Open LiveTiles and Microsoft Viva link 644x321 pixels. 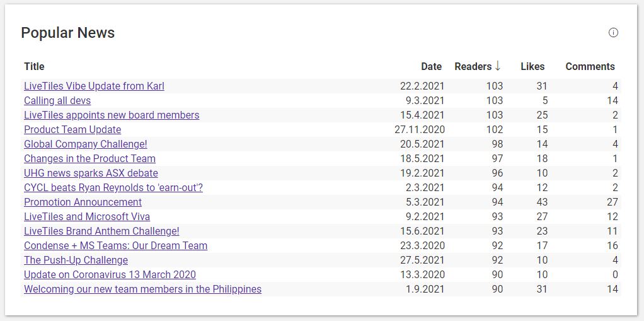87,216
